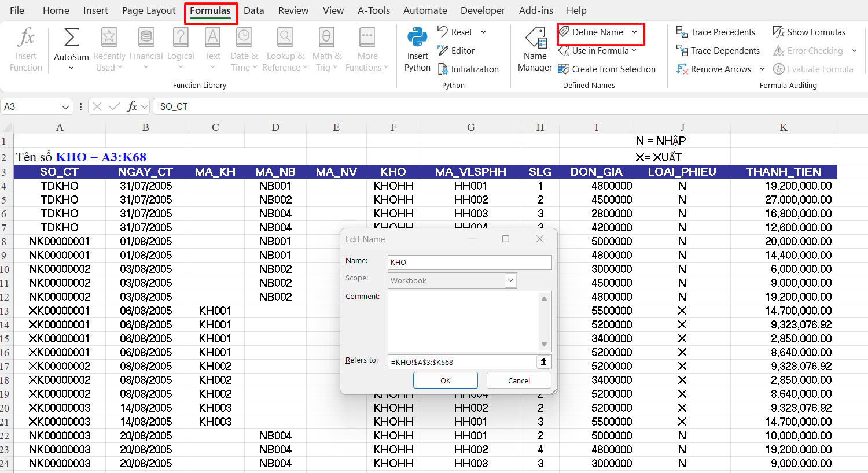Click the Comment scrollbar down arrow
Image resolution: width=868 pixels, height=473 pixels.
[x=544, y=345]
